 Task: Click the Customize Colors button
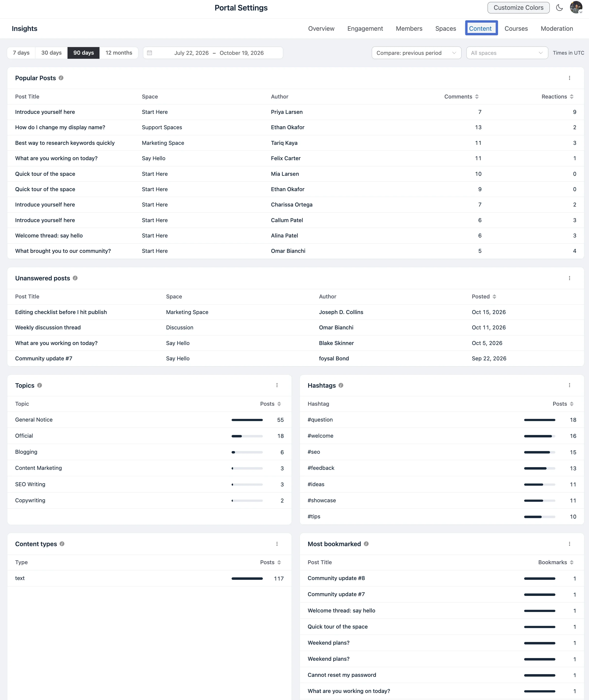[518, 8]
